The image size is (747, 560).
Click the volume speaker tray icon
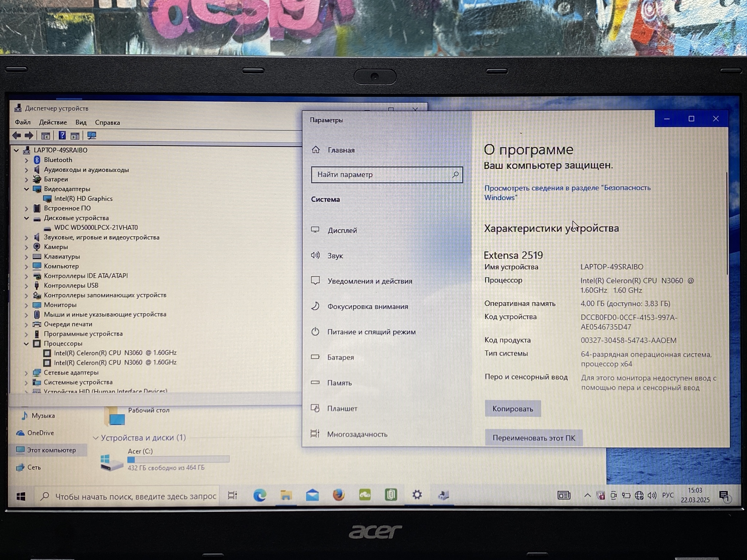point(651,495)
